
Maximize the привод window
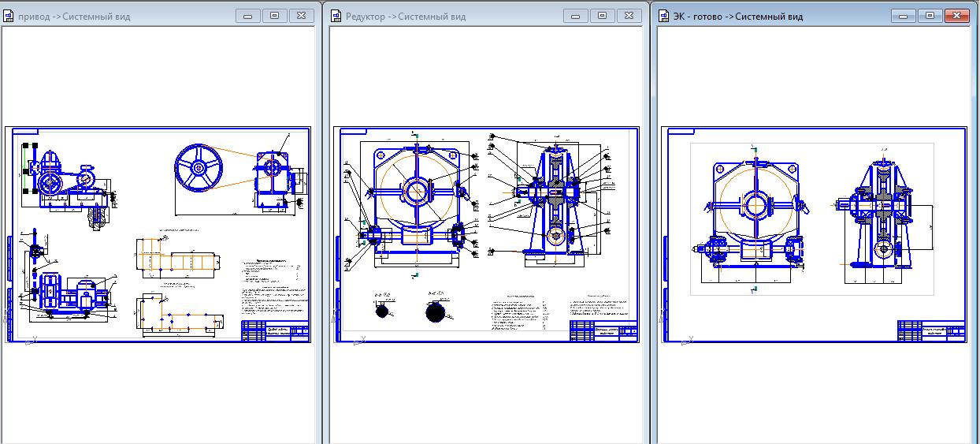(x=275, y=16)
